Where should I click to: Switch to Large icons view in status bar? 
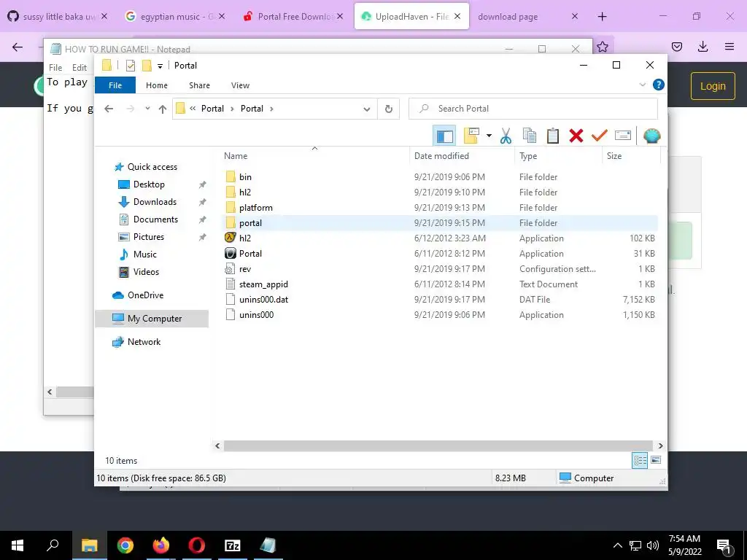[x=656, y=460]
